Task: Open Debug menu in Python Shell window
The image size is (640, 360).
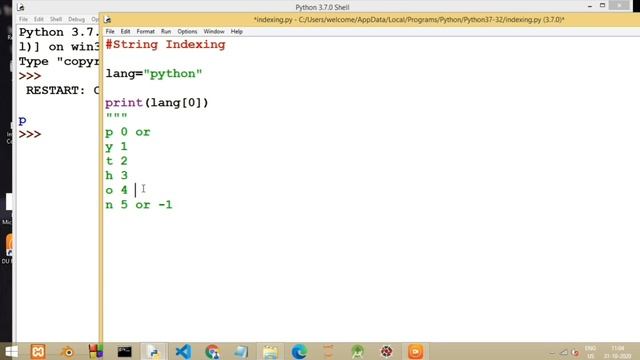Action: point(76,19)
